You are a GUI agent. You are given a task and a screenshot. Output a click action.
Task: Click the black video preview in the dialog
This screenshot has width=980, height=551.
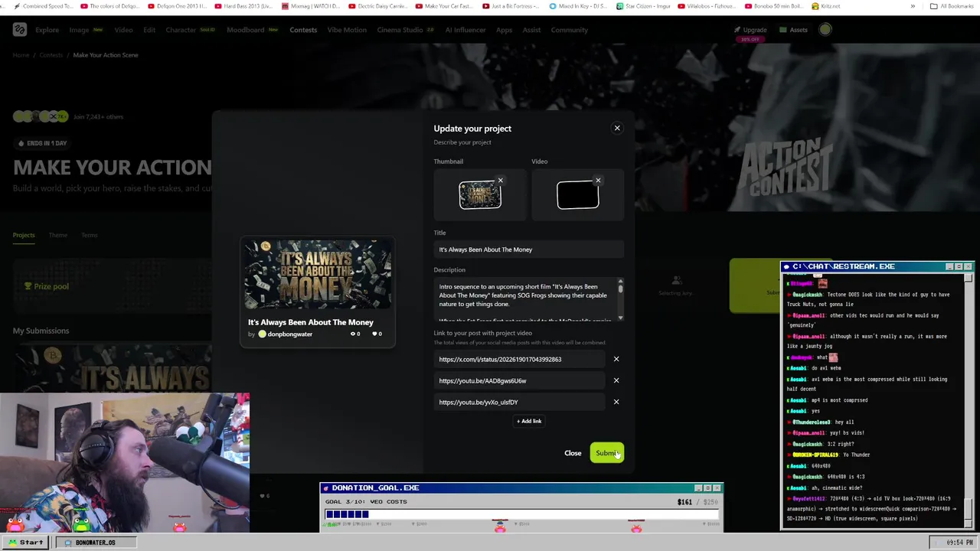[x=578, y=195]
